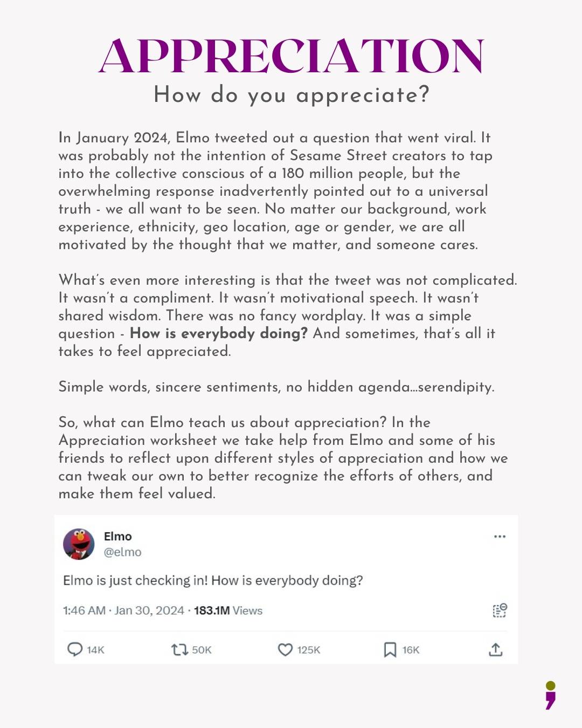Image resolution: width=582 pixels, height=728 pixels.
Task: Click the bookmark icon showing 16K
Action: tap(389, 650)
